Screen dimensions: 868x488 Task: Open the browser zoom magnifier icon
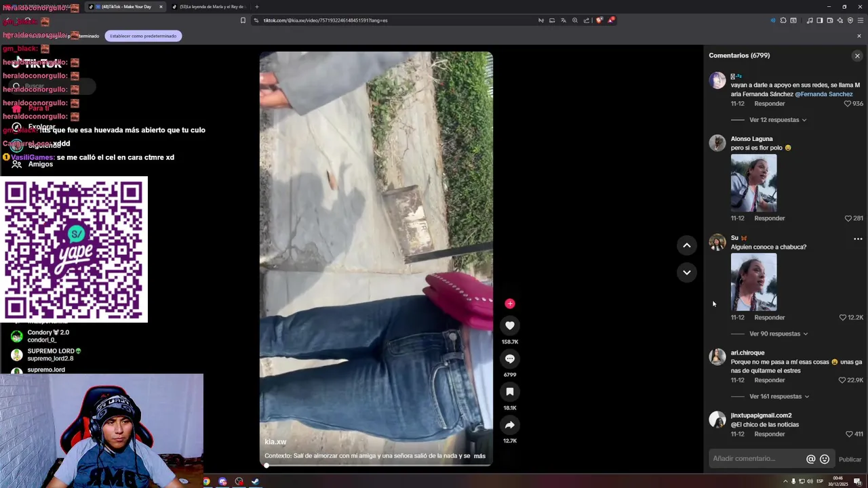coord(574,20)
